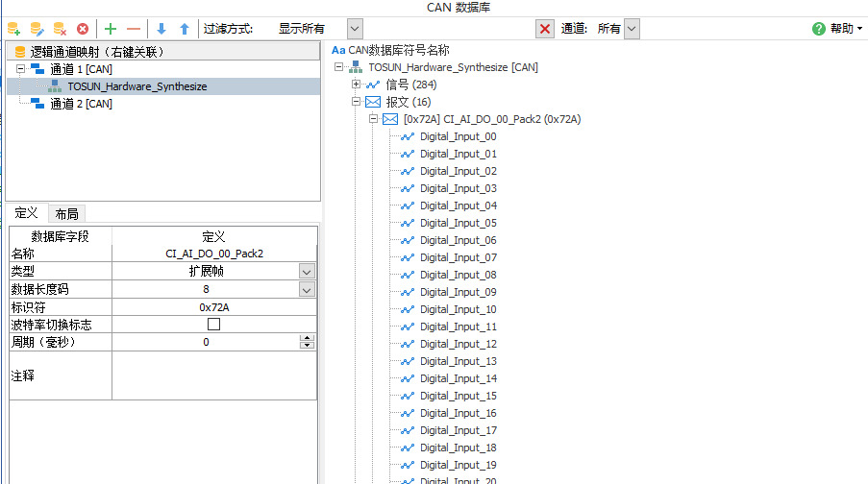Collapse the TOSUN_Hardware_Synthesize [CAN] database node
The height and width of the screenshot is (484, 868).
[x=338, y=67]
